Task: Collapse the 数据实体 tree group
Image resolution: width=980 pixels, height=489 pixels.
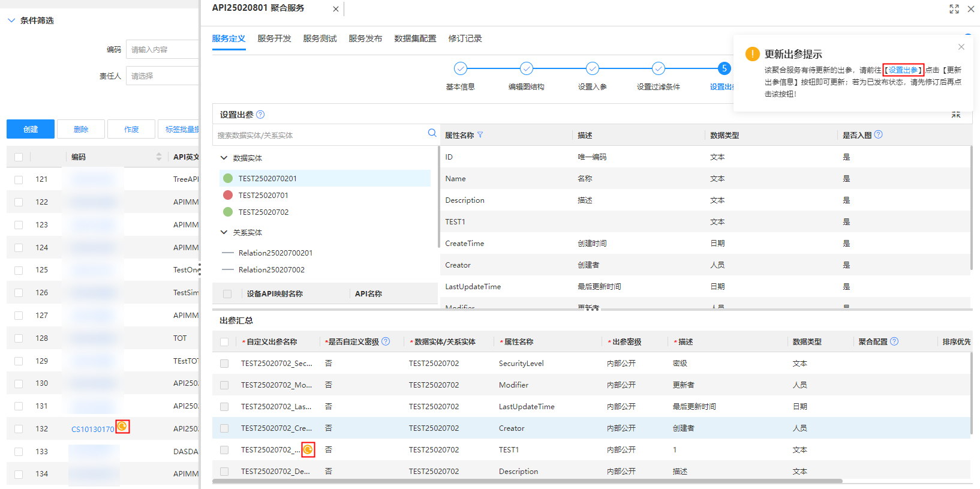Action: point(224,158)
